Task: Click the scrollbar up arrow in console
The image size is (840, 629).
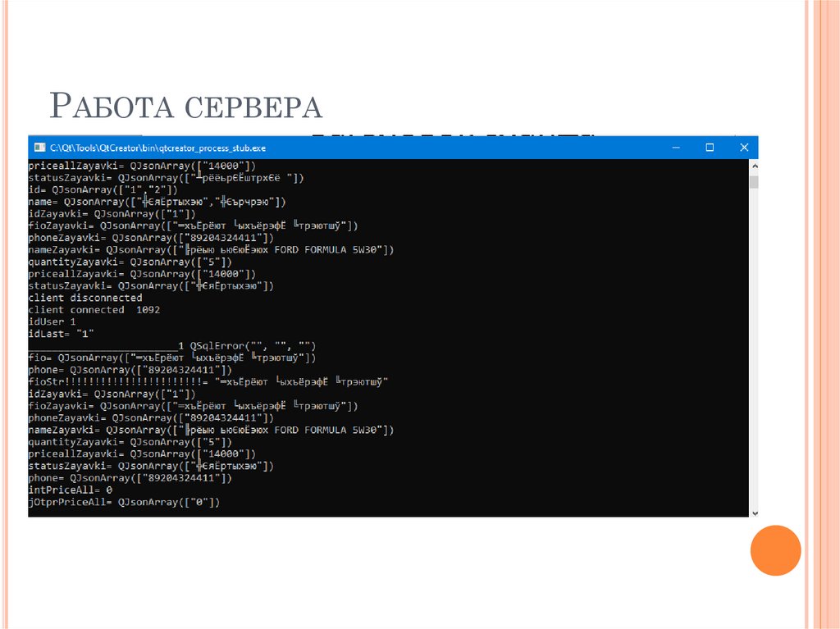Action: click(x=754, y=166)
